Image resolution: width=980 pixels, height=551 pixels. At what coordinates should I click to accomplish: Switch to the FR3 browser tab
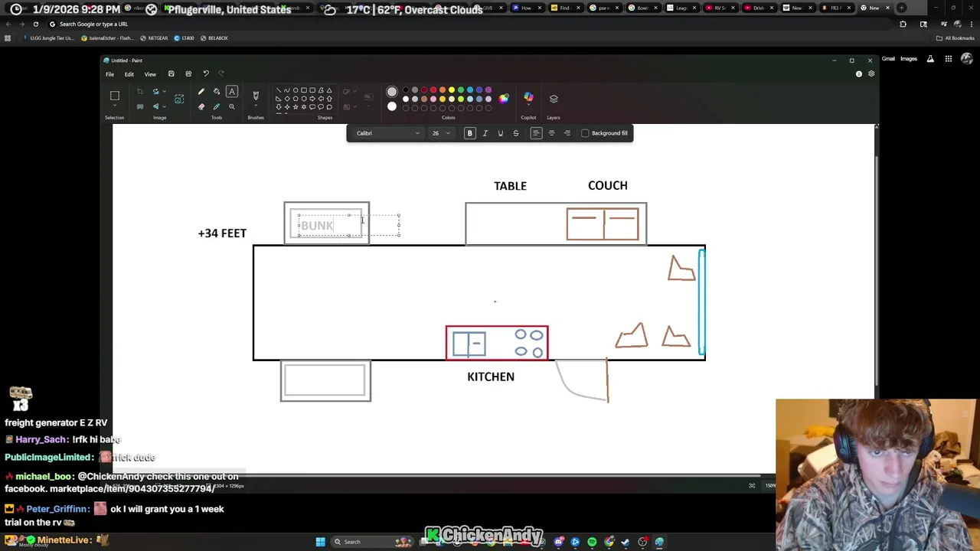[835, 8]
